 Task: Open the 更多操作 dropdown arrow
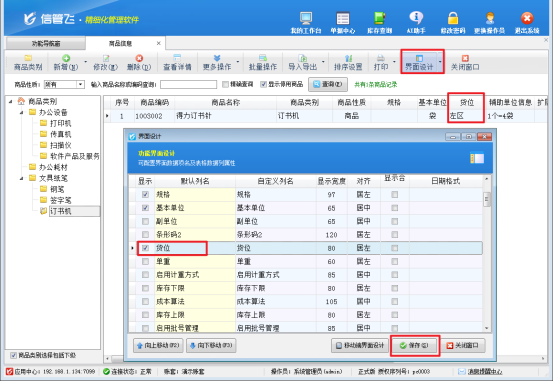[238, 62]
